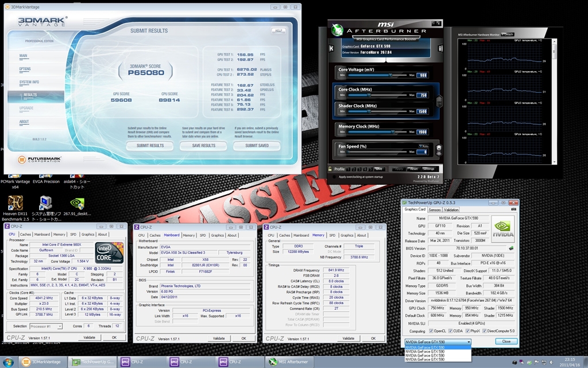Click the clock link icon in Afterburner
The image size is (588, 368).
pos(439,101)
